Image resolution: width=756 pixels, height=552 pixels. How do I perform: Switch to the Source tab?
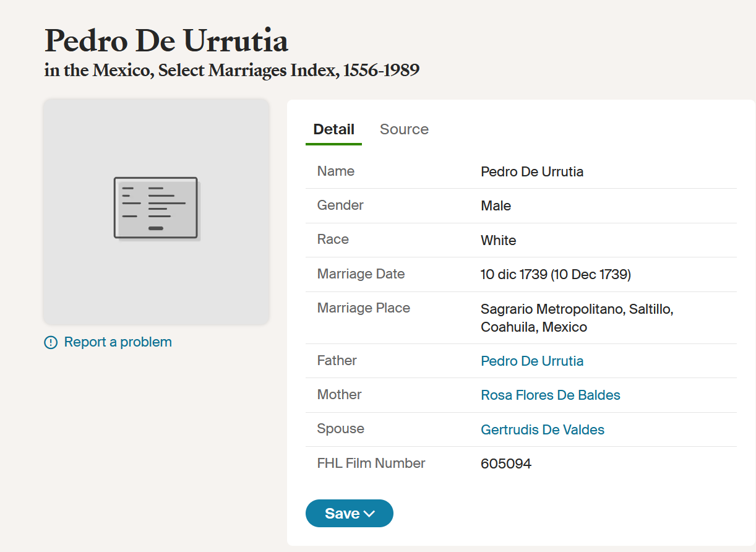(x=404, y=129)
